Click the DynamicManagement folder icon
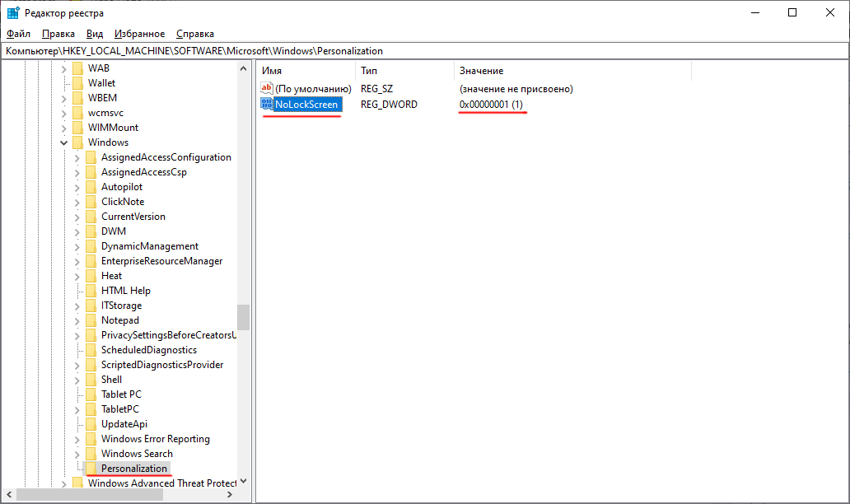Screen dimensions: 850x504 click(x=91, y=246)
